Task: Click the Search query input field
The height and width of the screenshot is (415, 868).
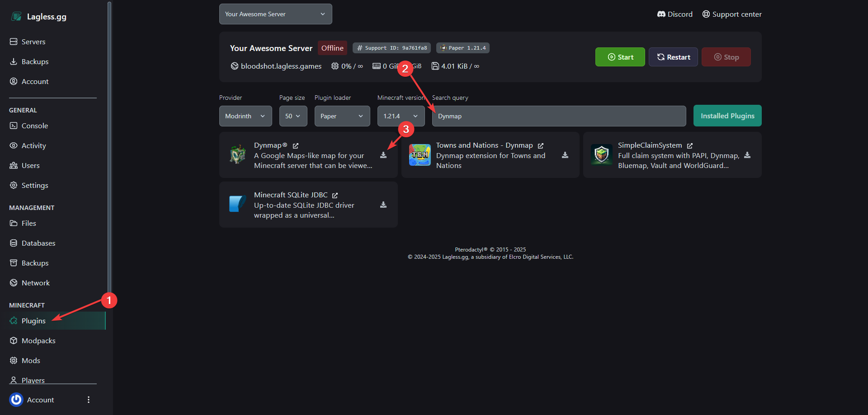Action: tap(559, 116)
